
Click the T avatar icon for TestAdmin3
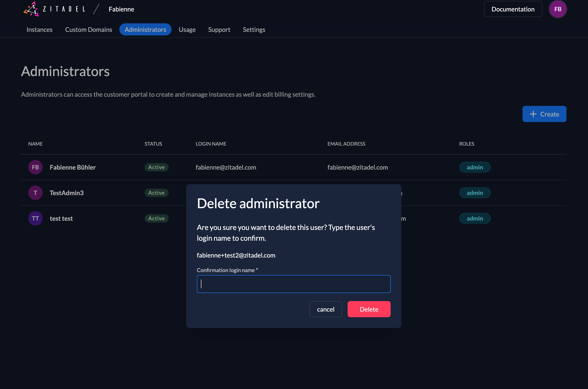(35, 193)
